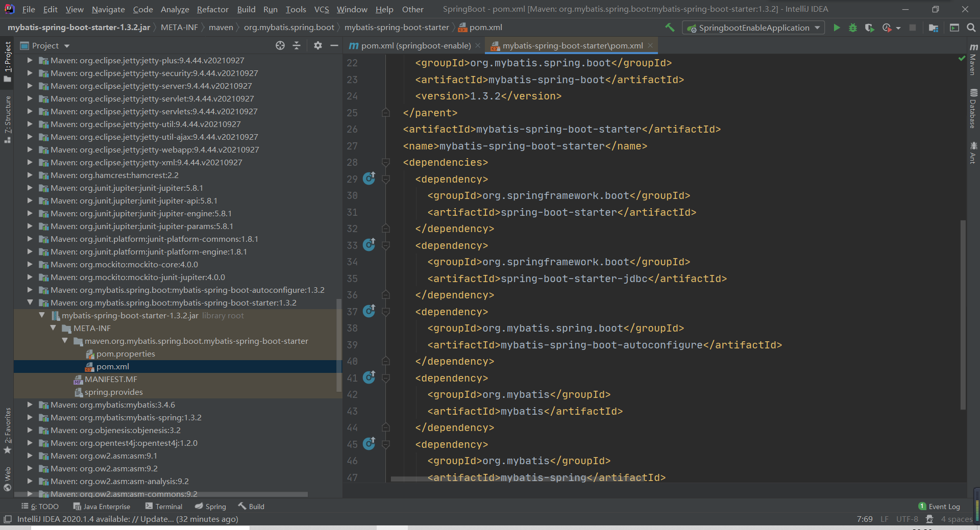Screen dimensions: 980x530
Task: Click gutter dependency icon on line 41
Action: click(369, 377)
